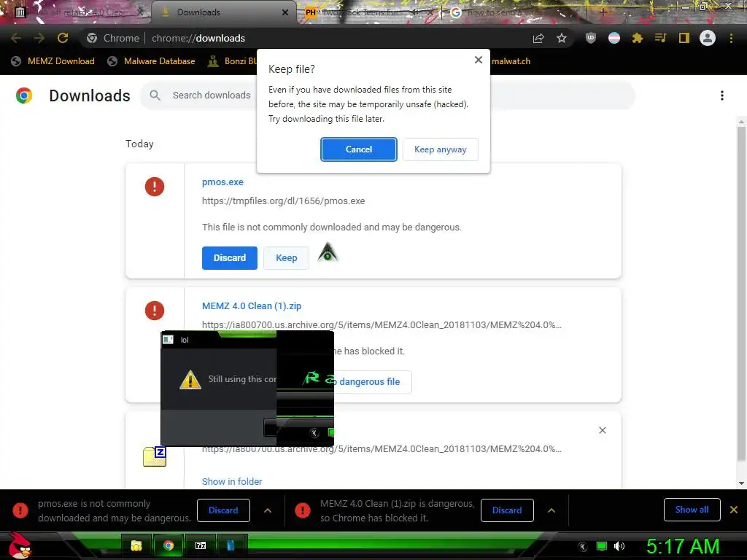Click Keep for pmos.exe
The height and width of the screenshot is (560, 747).
[x=286, y=258]
